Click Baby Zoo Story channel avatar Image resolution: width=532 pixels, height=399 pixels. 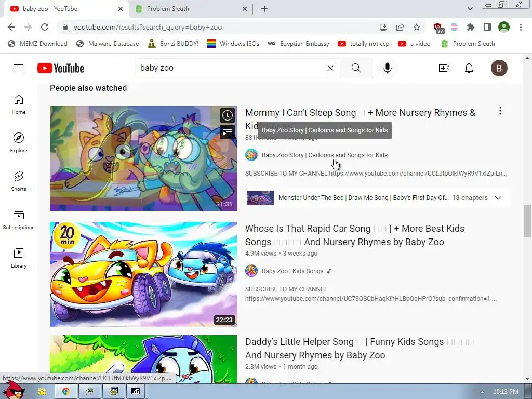pyautogui.click(x=251, y=155)
